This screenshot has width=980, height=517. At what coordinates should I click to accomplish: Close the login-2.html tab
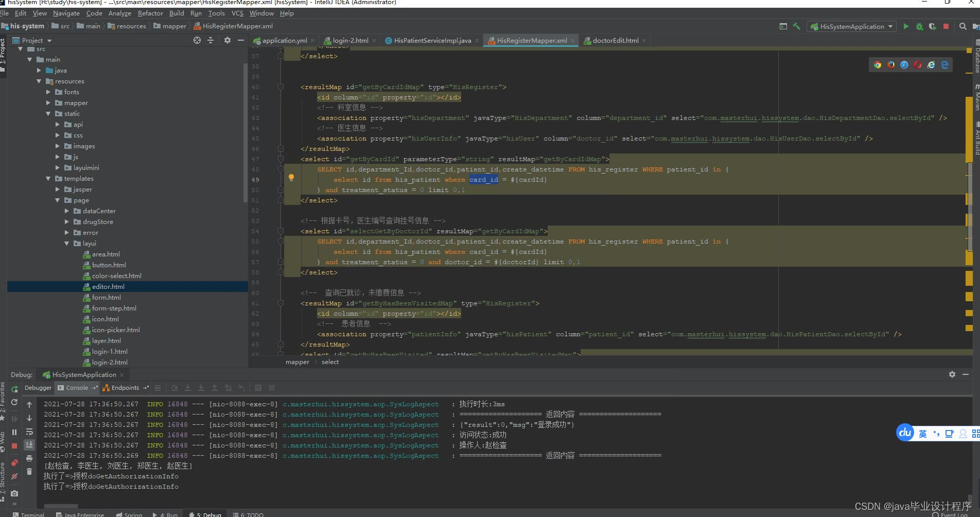374,41
